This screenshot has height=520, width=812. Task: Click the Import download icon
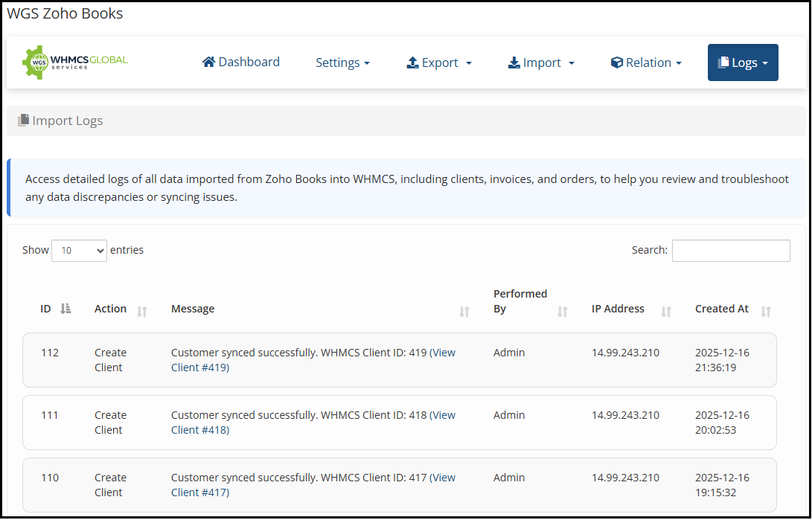[x=514, y=63]
